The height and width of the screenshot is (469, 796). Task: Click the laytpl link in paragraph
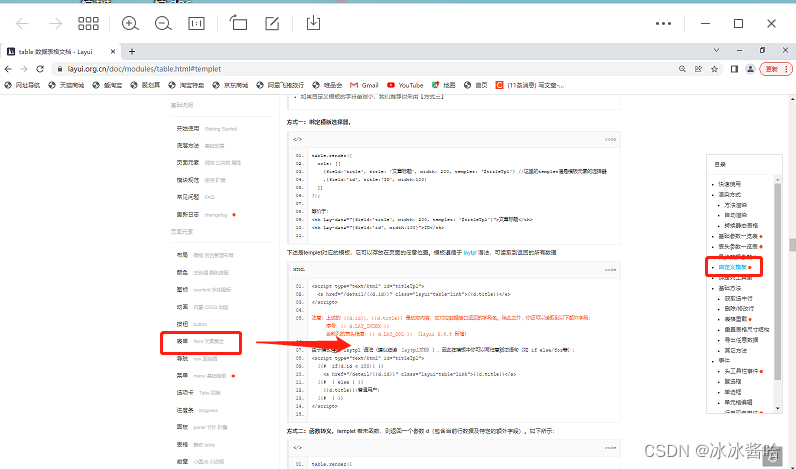click(x=470, y=252)
